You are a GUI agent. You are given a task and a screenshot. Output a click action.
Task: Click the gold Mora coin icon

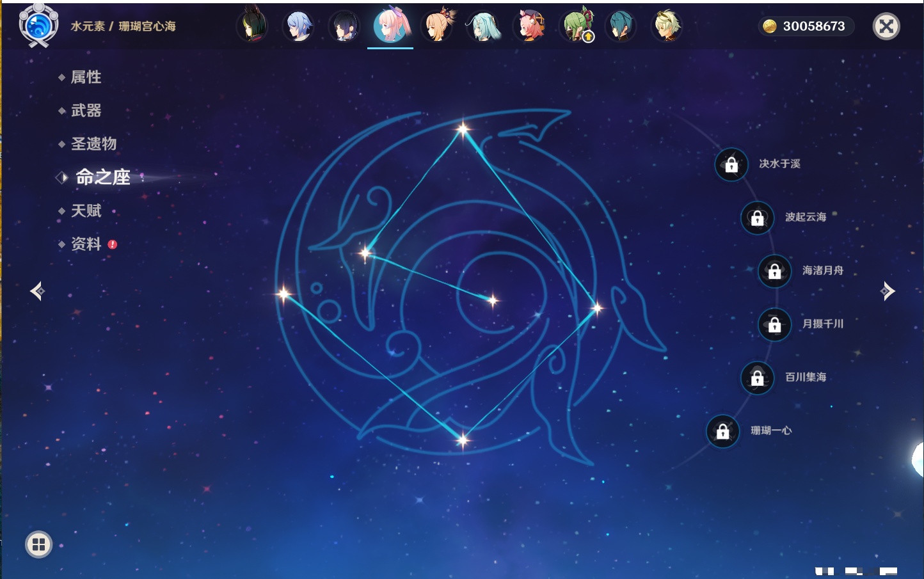pyautogui.click(x=770, y=26)
